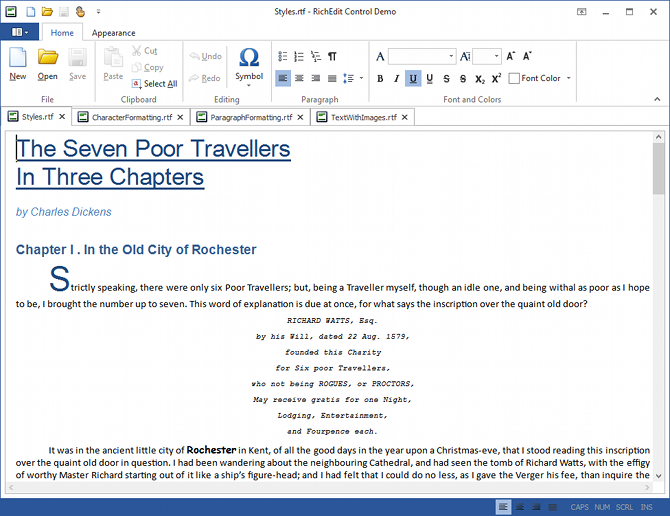The width and height of the screenshot is (670, 516).
Task: Close the TextWithImages.rtf tab
Action: tap(405, 117)
